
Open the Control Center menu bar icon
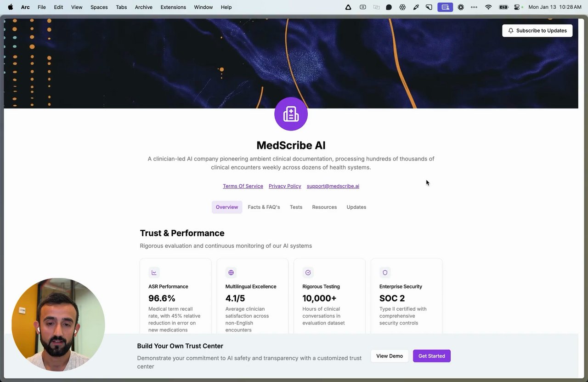click(518, 7)
